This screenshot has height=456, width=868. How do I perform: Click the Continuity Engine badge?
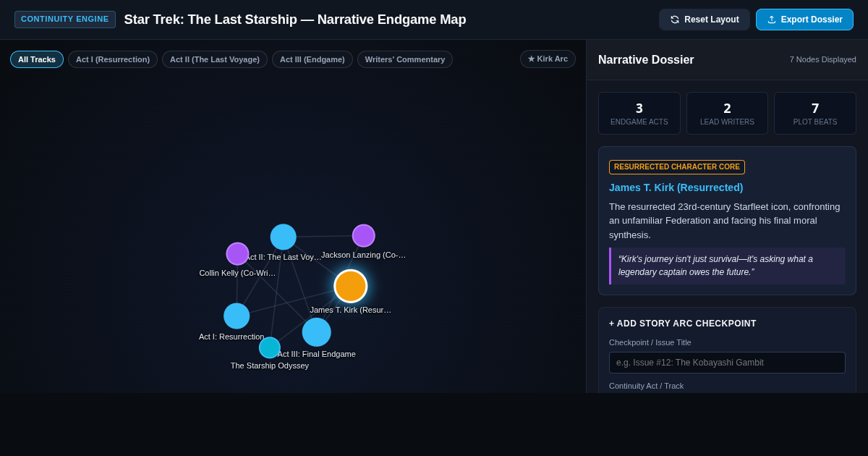[x=65, y=20]
